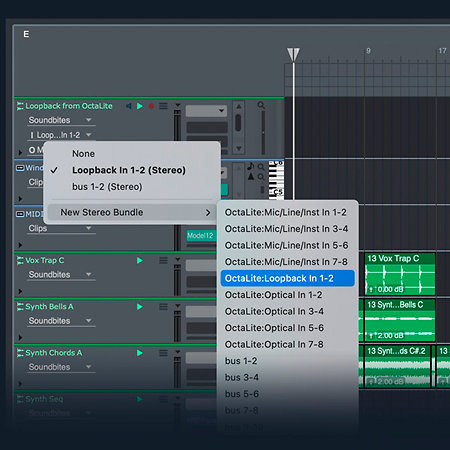
Task: Click the audio track icon beside Synth Bells A
Action: pos(20,307)
